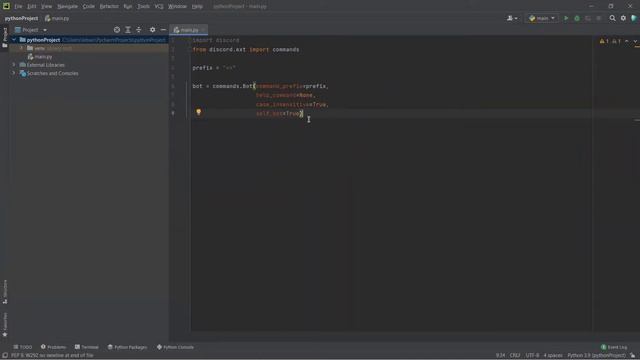Open the main run configuration dropdown
This screenshot has width=640, height=360.
(x=542, y=18)
